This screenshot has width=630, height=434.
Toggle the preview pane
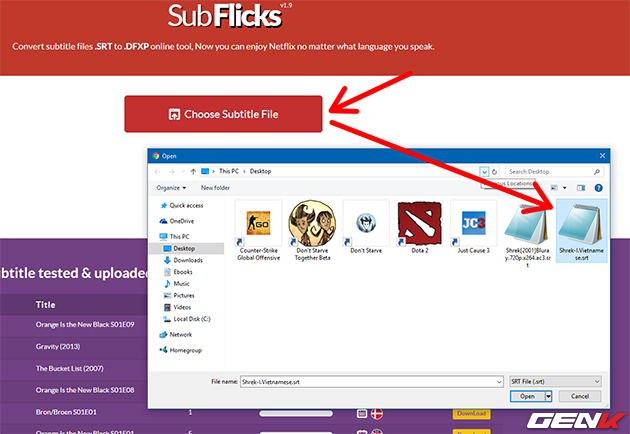click(581, 188)
